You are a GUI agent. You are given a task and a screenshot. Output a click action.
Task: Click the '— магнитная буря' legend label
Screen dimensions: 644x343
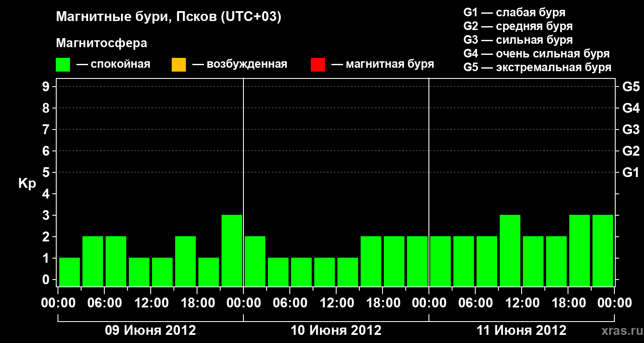(383, 64)
